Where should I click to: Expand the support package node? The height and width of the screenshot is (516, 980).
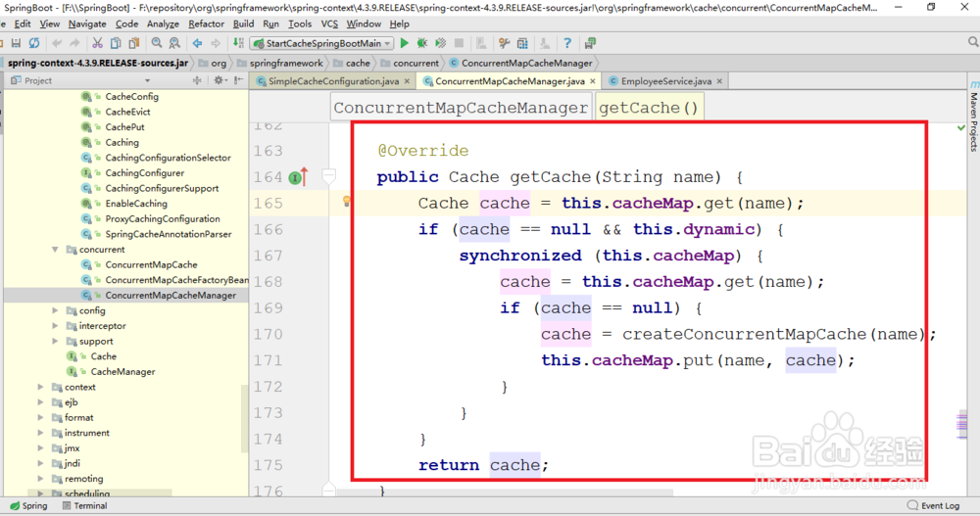pos(55,341)
